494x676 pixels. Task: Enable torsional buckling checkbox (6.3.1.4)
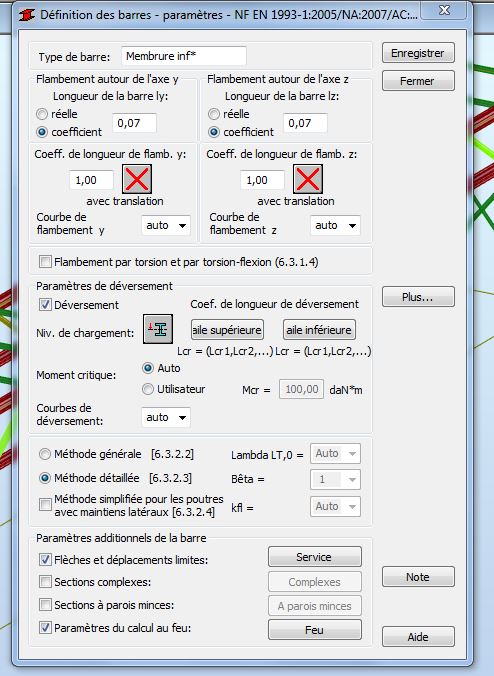[x=45, y=262]
